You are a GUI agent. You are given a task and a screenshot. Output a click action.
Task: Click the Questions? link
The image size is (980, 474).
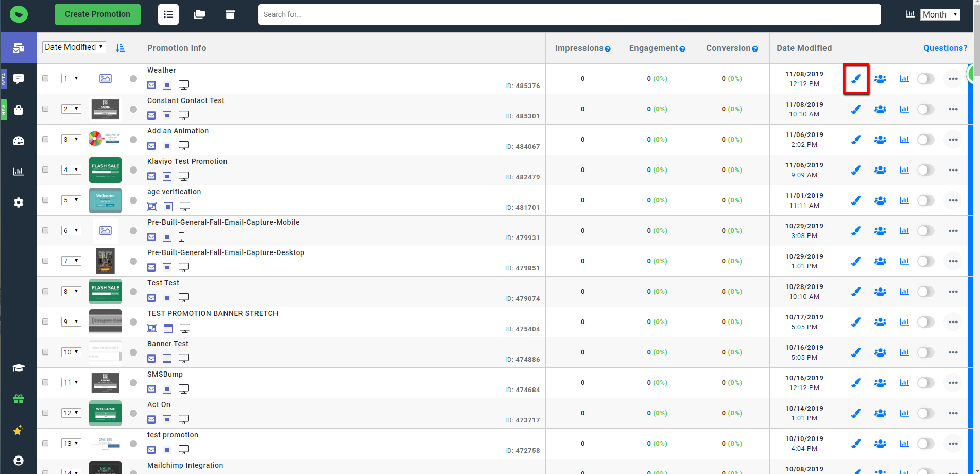click(x=945, y=48)
